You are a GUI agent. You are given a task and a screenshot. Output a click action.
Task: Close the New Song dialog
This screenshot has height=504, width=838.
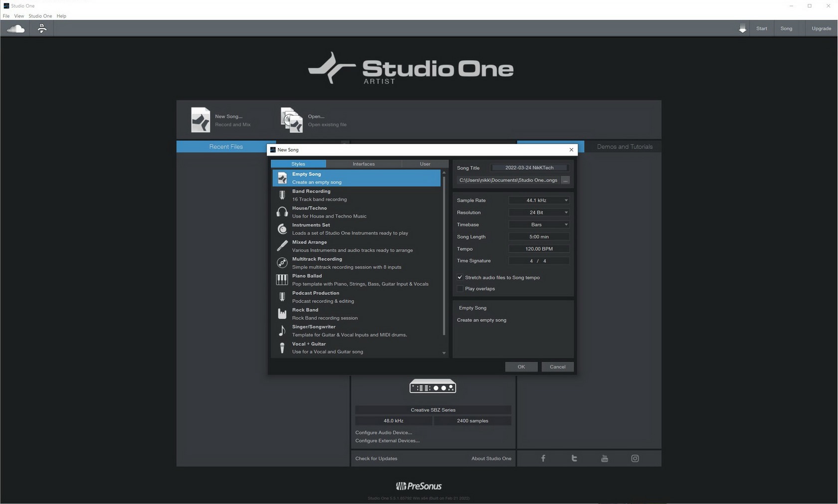[571, 150]
